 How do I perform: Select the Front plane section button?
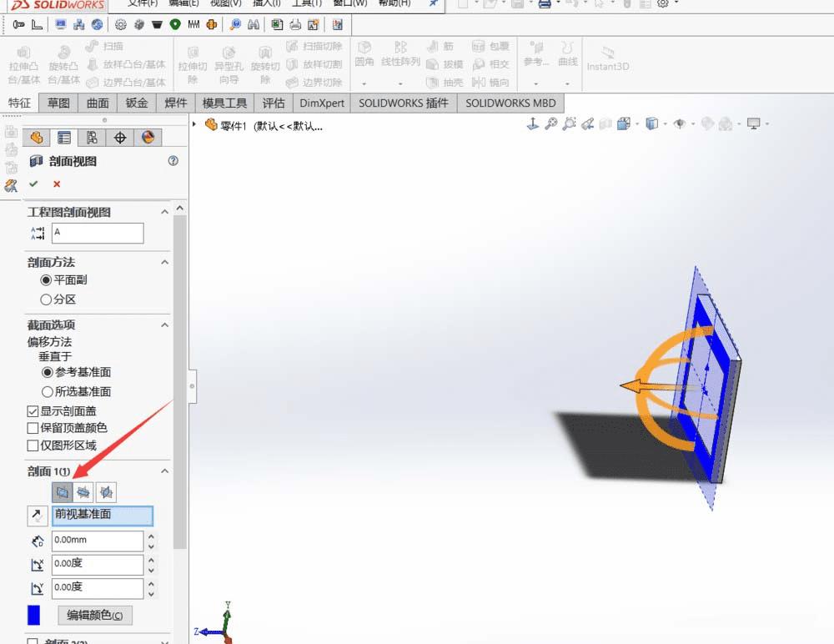[x=62, y=492]
